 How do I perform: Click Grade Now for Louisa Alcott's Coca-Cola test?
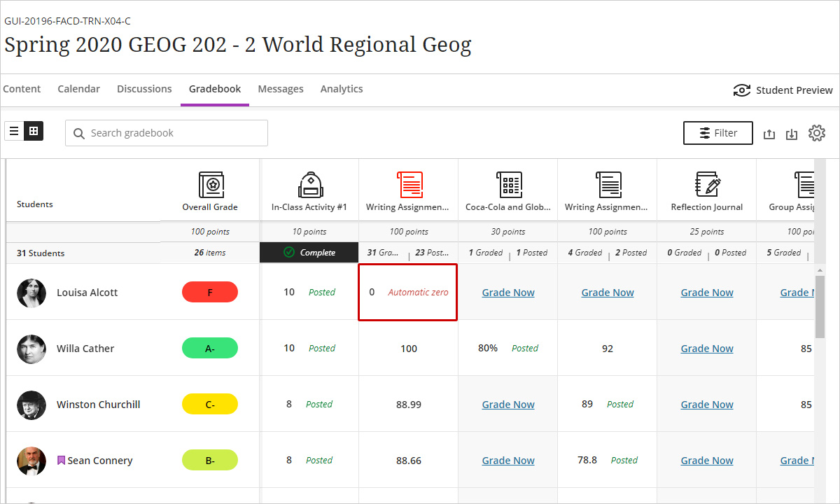point(508,293)
